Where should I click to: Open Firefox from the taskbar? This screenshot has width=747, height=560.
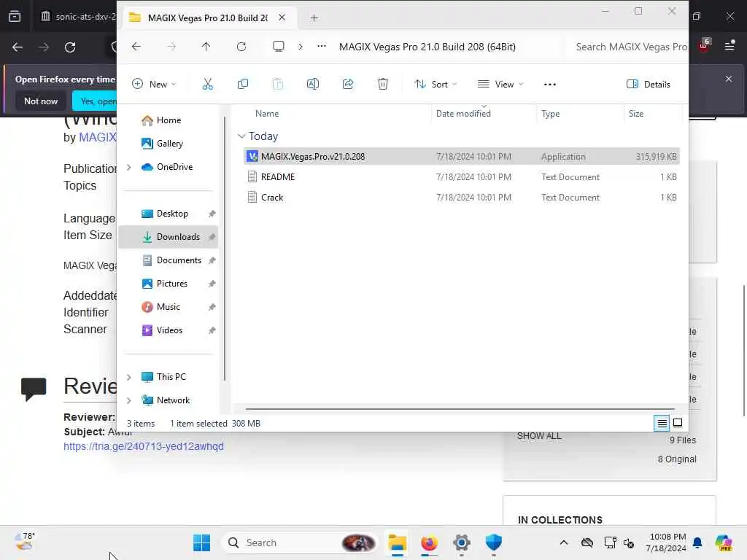[429, 542]
